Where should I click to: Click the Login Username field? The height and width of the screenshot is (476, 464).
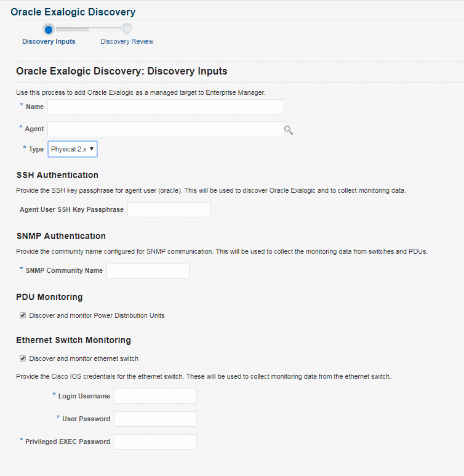(x=155, y=396)
